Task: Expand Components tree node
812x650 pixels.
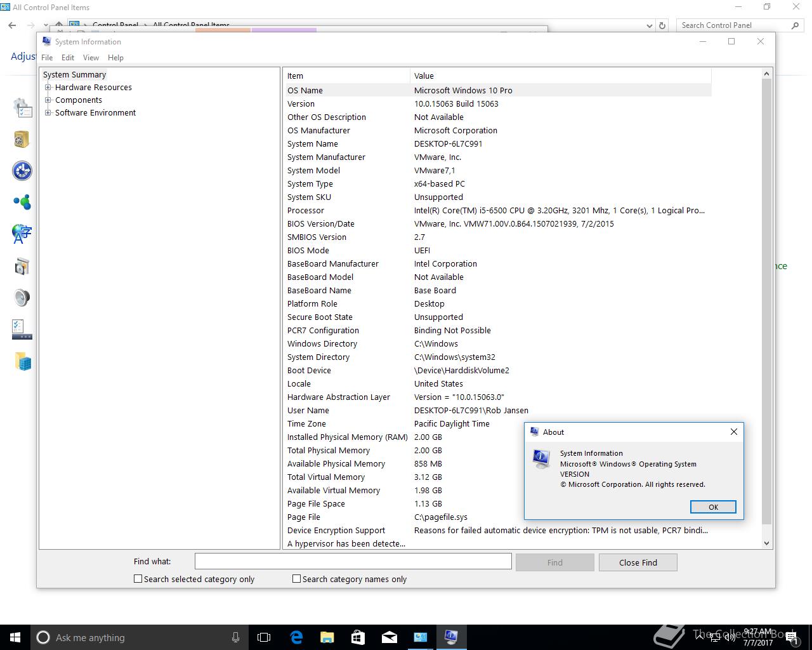Action: pos(48,100)
